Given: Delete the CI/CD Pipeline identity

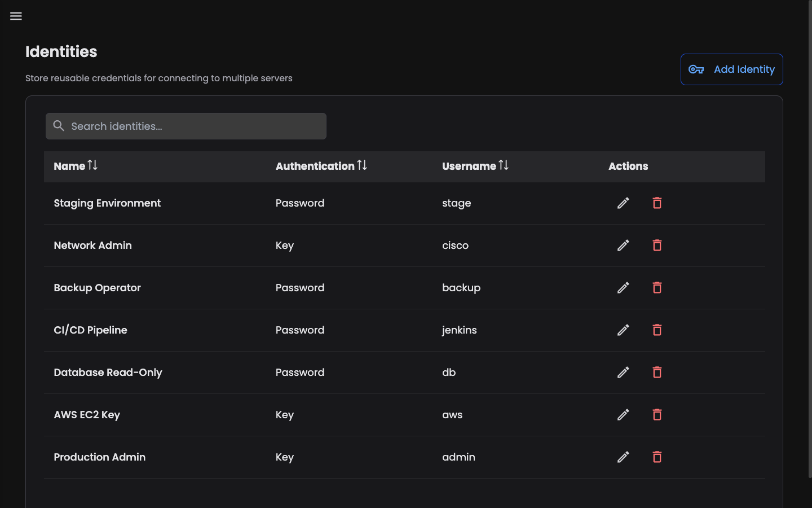Looking at the screenshot, I should coord(657,330).
